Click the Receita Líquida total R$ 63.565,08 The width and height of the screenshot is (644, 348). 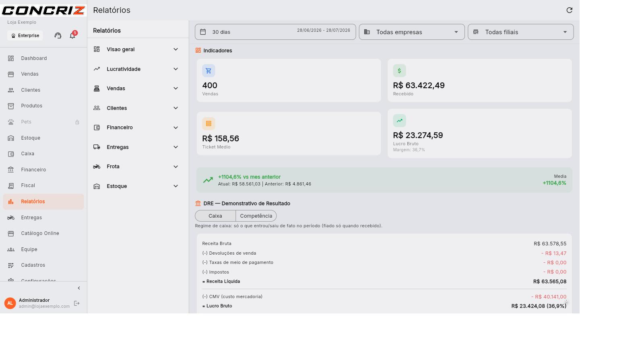click(550, 282)
